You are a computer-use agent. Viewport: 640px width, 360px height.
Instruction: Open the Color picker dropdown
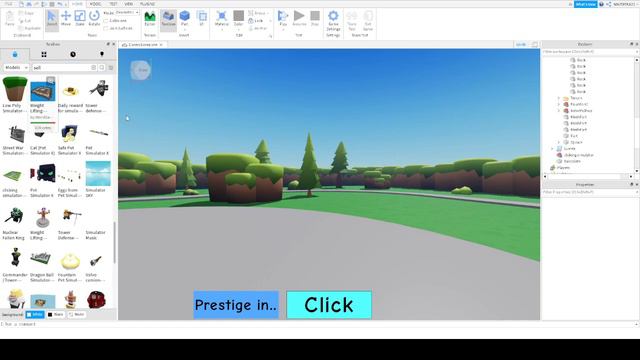pos(239,29)
